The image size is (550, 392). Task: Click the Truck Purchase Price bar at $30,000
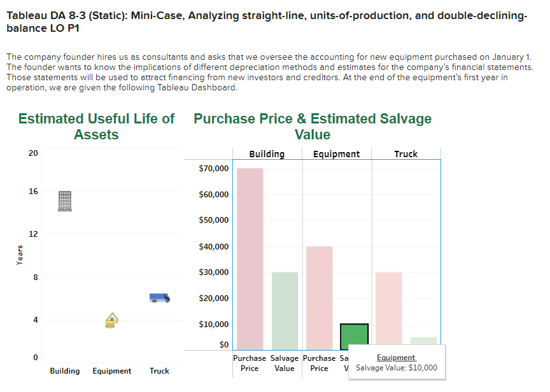[388, 307]
